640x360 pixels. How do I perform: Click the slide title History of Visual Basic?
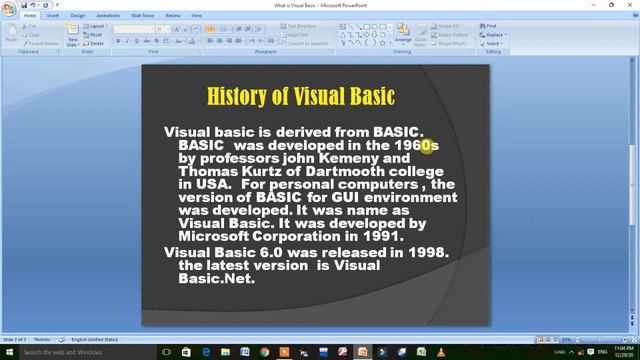pyautogui.click(x=301, y=96)
